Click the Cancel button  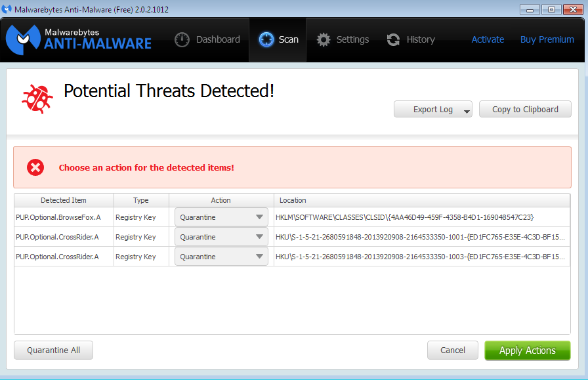[x=453, y=350]
